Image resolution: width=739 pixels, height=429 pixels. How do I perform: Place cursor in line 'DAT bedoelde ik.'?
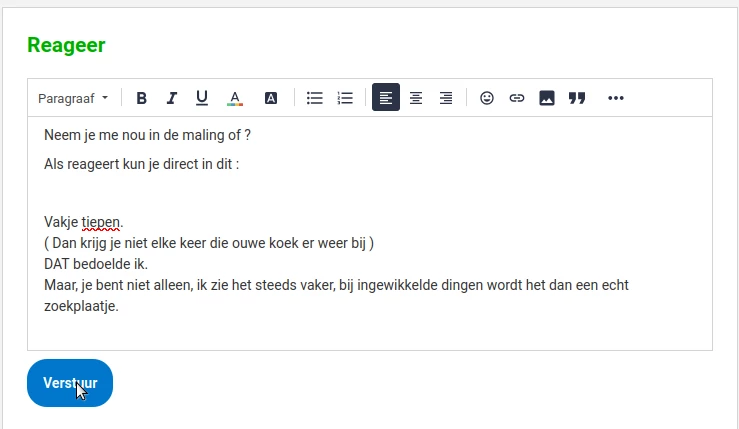96,264
